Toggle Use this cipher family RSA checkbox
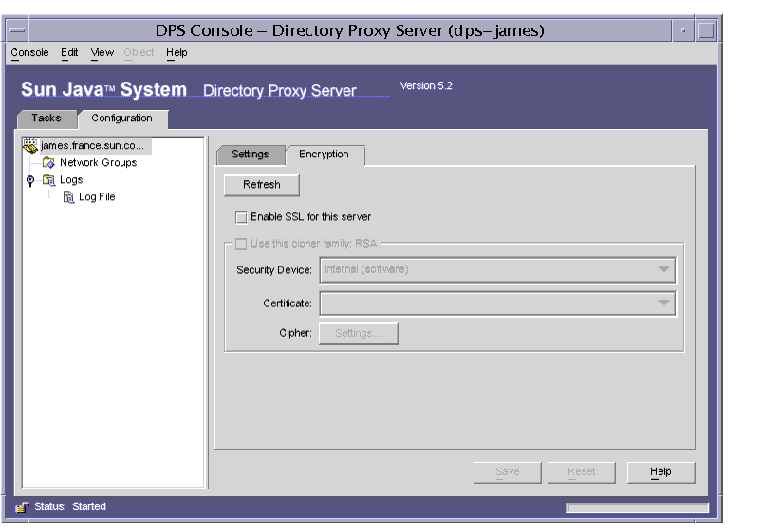The image size is (780, 532). 241,244
